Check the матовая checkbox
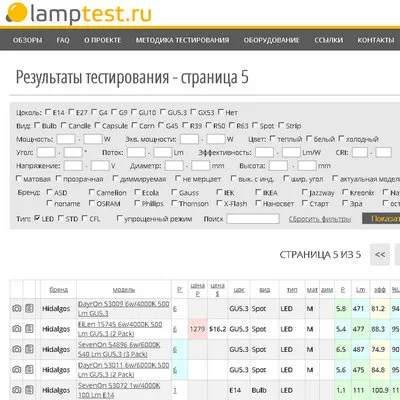400x400 pixels. click(19, 178)
